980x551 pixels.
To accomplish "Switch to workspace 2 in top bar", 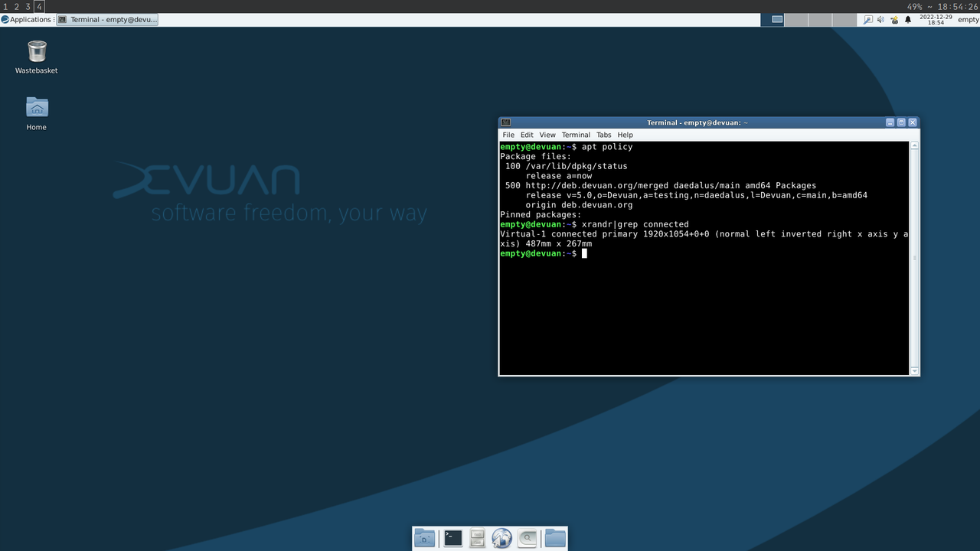I will coord(17,7).
